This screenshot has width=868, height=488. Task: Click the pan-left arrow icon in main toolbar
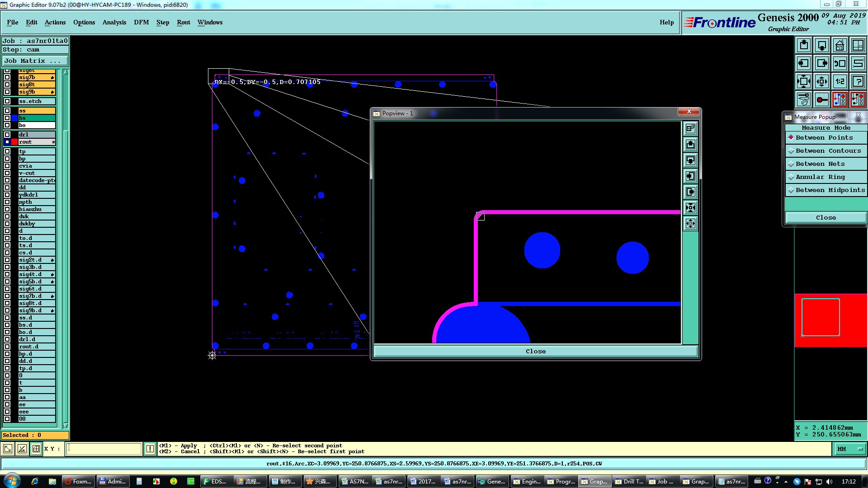pos(803,63)
